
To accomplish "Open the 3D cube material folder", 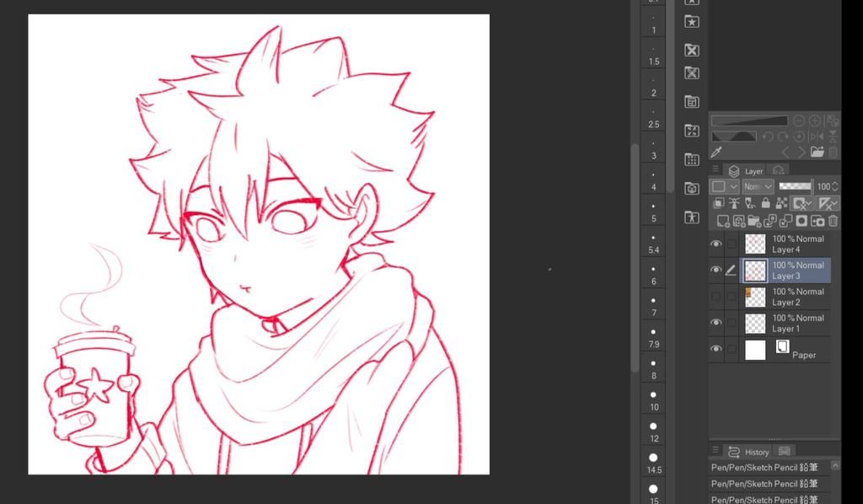I will tap(692, 188).
